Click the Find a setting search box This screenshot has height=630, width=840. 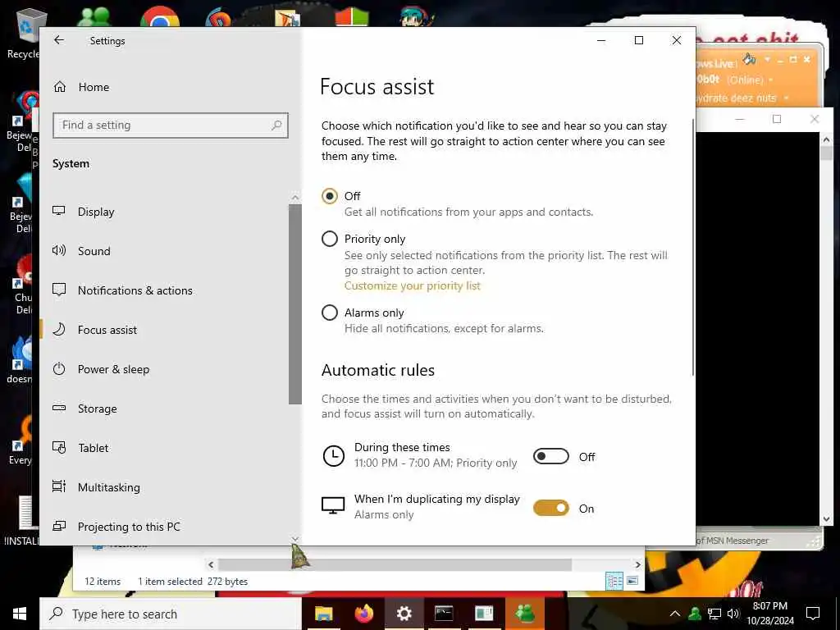pyautogui.click(x=171, y=126)
